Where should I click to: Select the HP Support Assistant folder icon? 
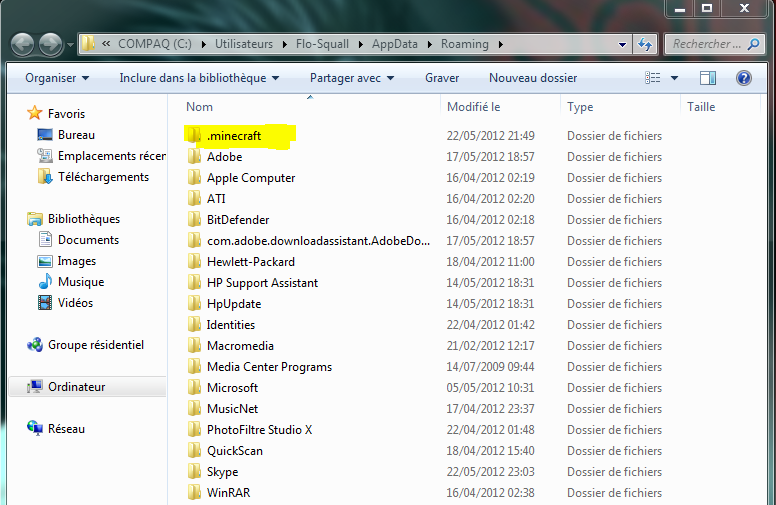coord(194,283)
